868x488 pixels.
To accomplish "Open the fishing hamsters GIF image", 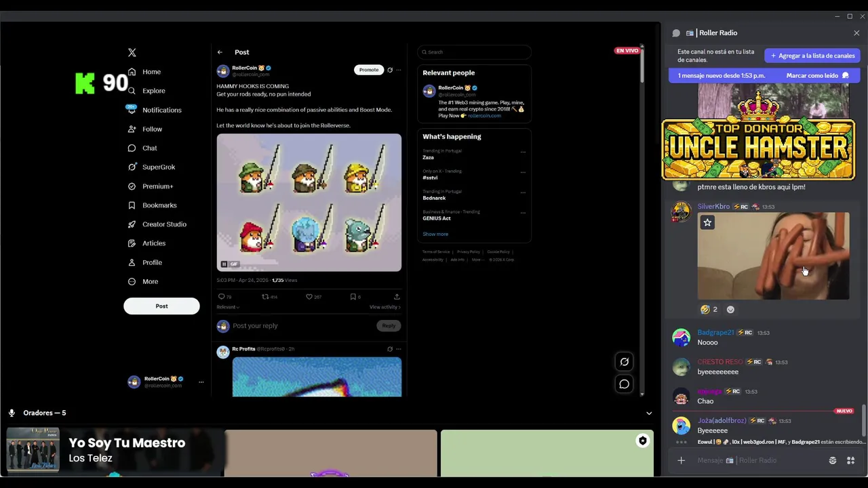I will coord(309,202).
